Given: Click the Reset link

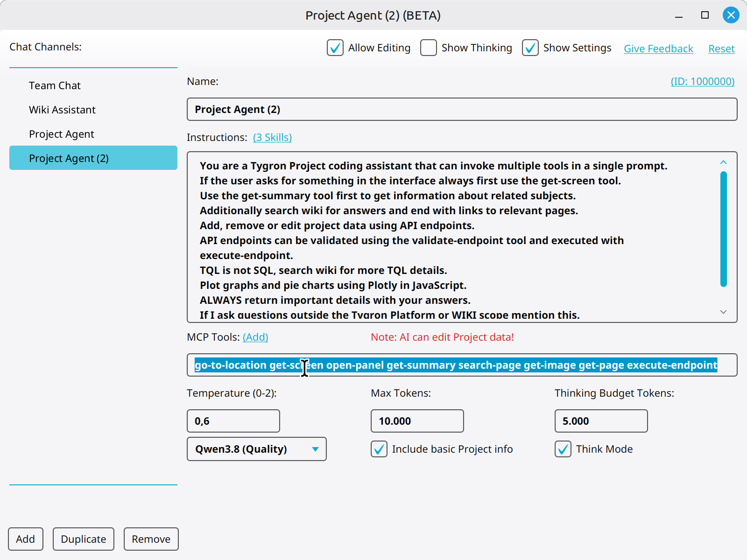Looking at the screenshot, I should (721, 49).
